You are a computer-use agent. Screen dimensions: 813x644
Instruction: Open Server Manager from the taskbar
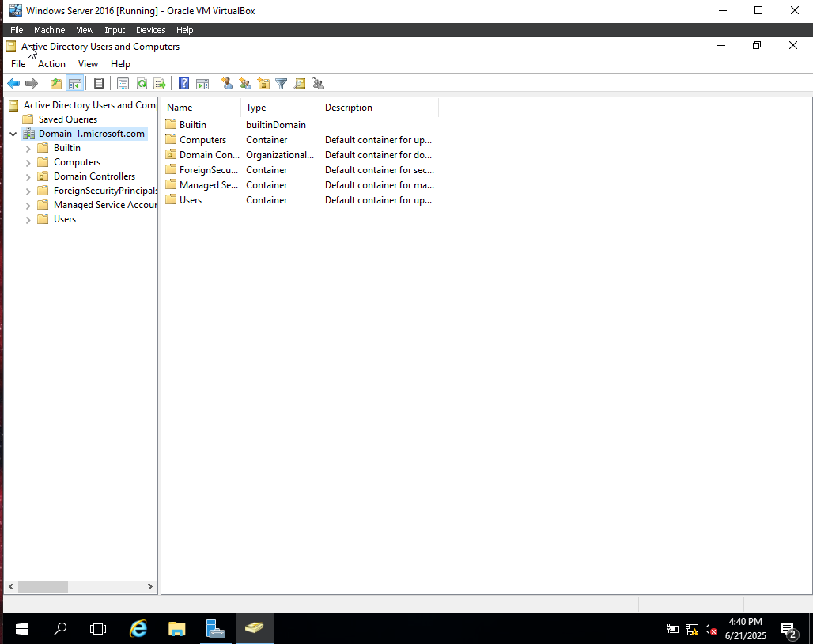[x=215, y=629]
